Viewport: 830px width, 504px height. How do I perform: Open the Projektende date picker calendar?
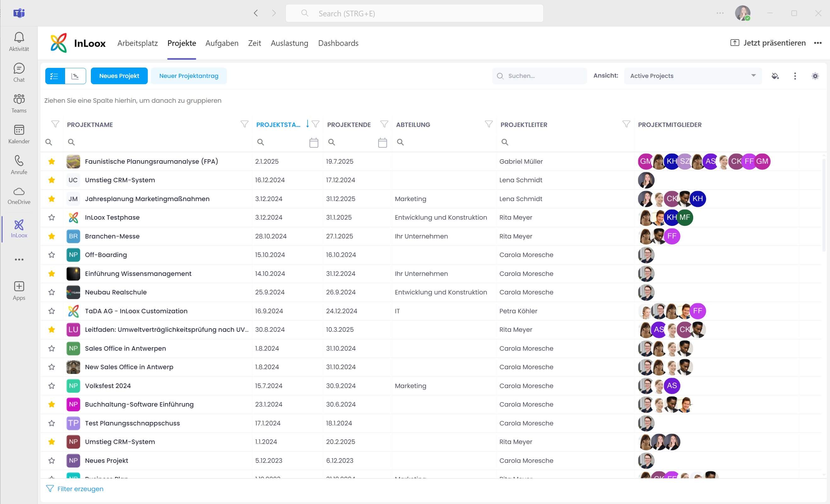coord(382,142)
